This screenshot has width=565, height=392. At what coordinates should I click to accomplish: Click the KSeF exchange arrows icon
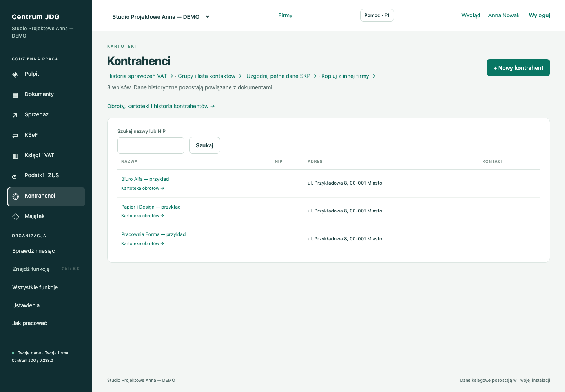click(x=15, y=136)
